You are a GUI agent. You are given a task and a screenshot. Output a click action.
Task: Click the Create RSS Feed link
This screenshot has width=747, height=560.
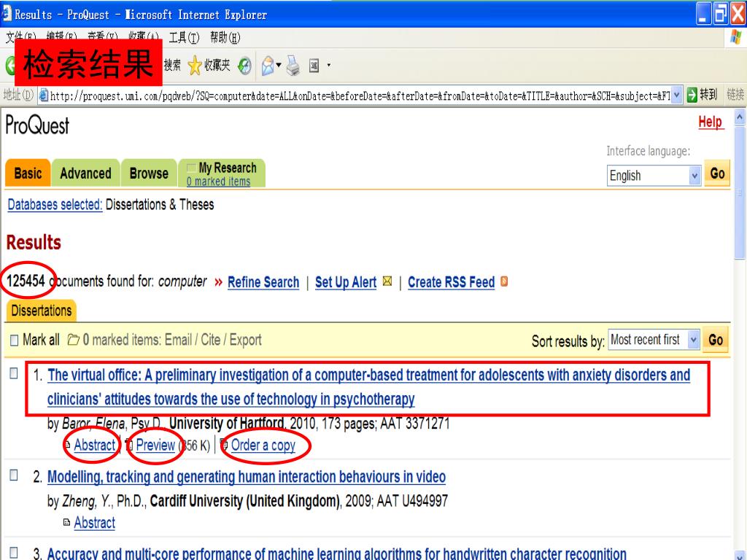point(451,282)
